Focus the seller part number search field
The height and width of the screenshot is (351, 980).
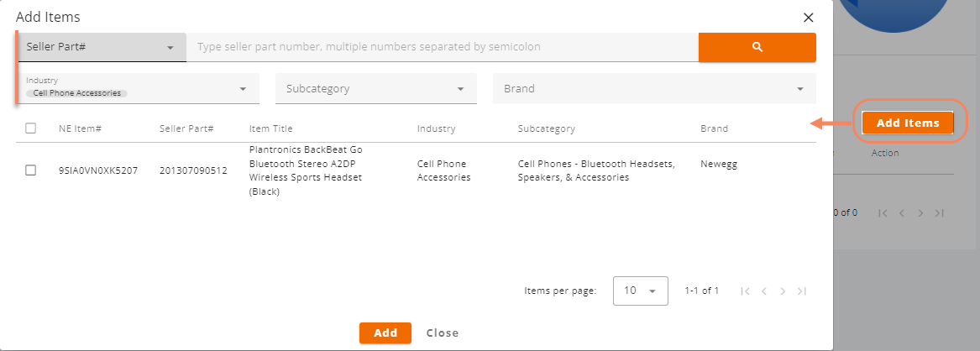click(x=443, y=47)
